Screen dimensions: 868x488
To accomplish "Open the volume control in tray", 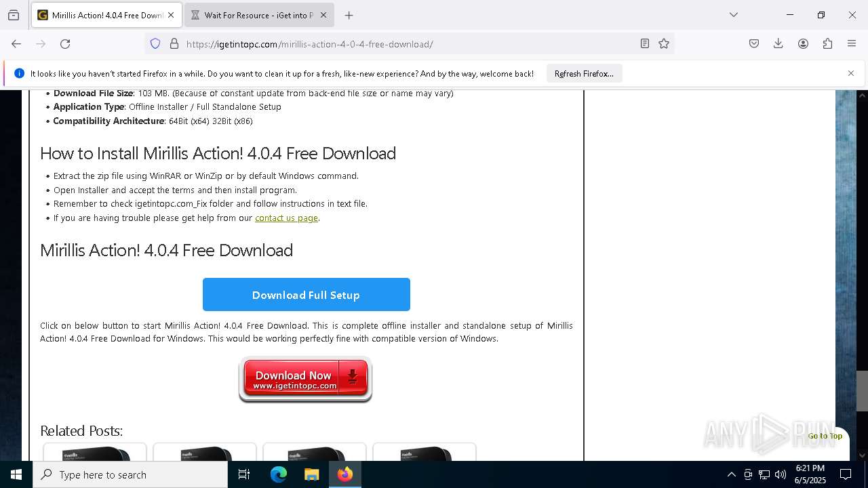I will 781,474.
